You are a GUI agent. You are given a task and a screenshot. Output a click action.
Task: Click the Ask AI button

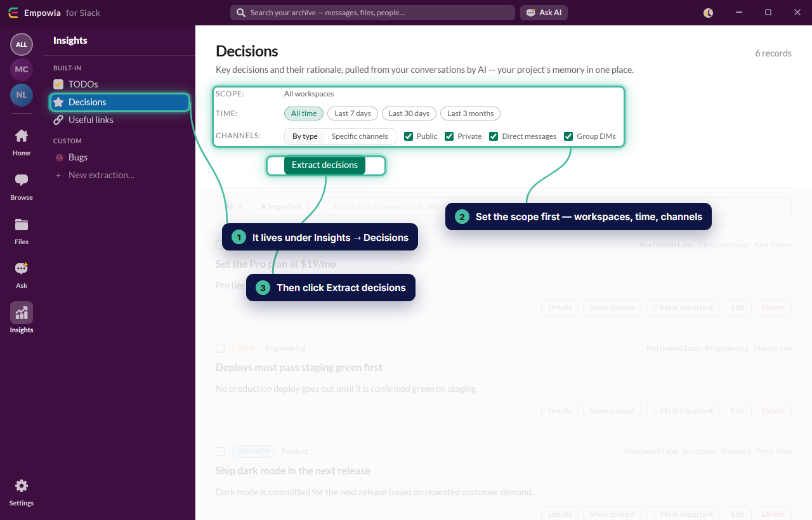click(x=544, y=13)
